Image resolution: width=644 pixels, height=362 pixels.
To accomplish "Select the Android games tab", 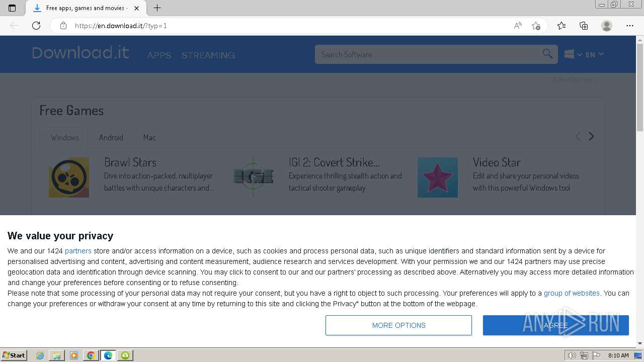I will click(x=111, y=137).
